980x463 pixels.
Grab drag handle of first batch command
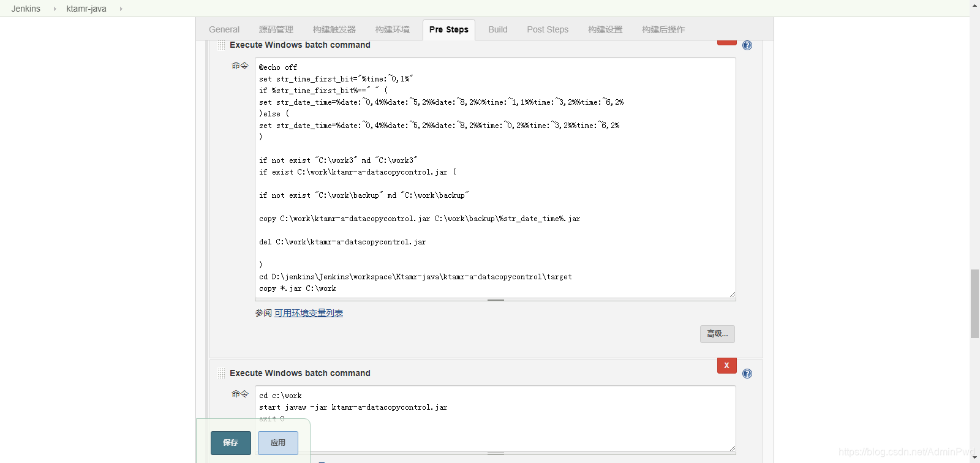click(x=221, y=45)
